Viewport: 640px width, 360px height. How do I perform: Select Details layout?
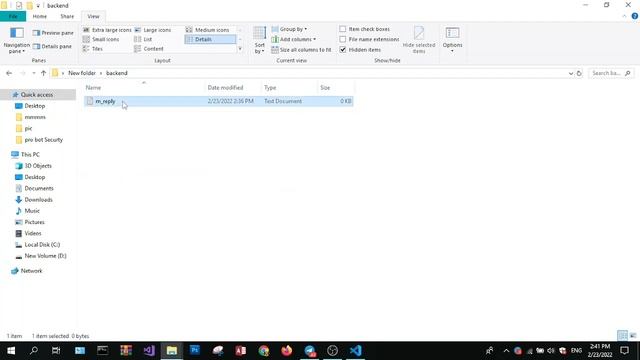[210, 39]
